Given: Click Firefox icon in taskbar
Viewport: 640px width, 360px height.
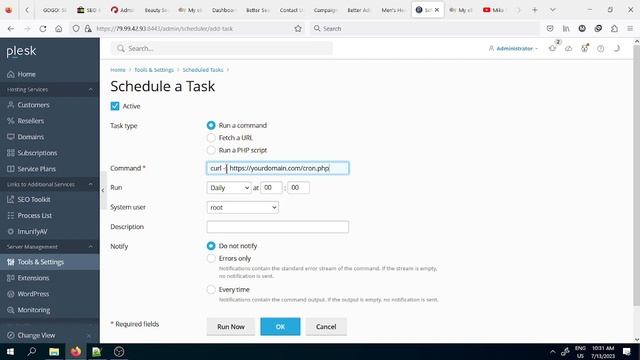Looking at the screenshot, I should click(76, 351).
